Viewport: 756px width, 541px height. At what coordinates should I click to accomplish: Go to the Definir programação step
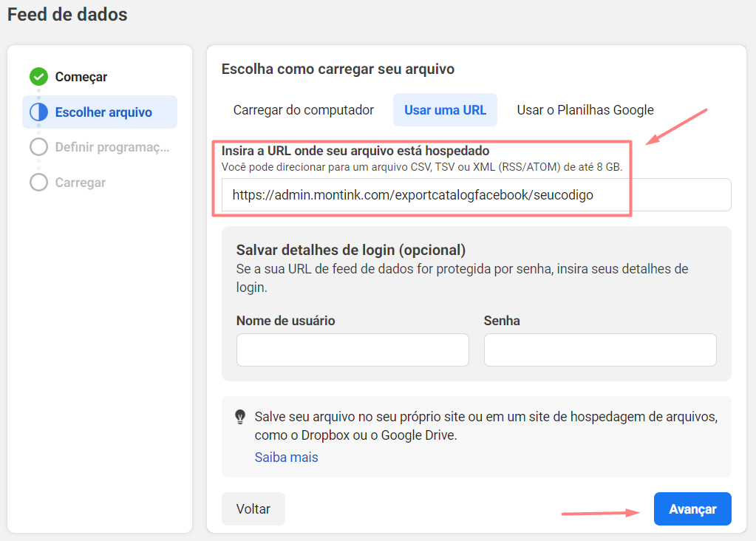coord(112,147)
